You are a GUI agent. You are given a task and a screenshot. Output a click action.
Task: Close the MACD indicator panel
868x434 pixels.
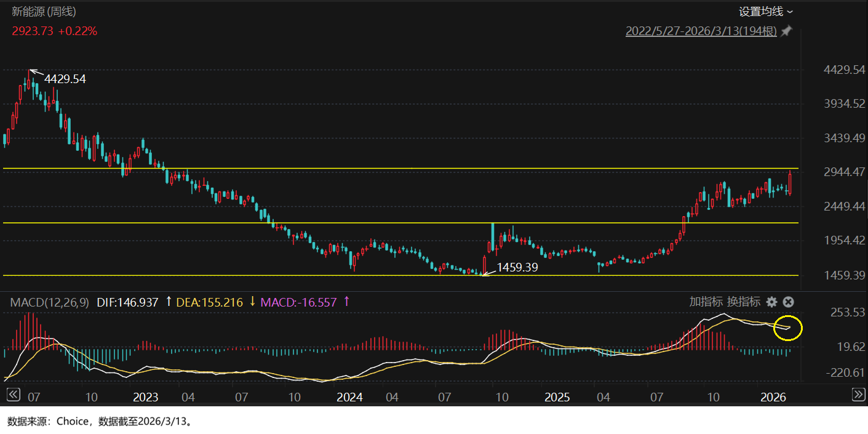[788, 302]
